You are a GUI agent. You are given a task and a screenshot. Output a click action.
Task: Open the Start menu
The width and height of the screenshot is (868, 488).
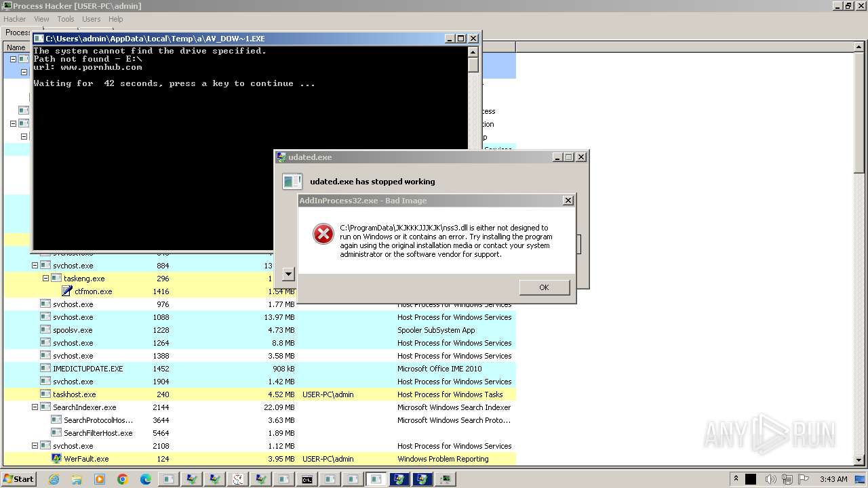[18, 479]
